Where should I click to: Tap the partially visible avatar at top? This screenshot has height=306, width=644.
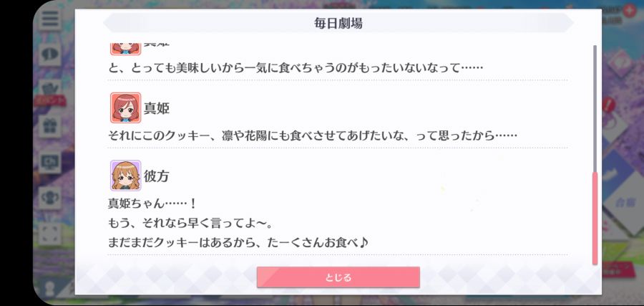point(125,48)
